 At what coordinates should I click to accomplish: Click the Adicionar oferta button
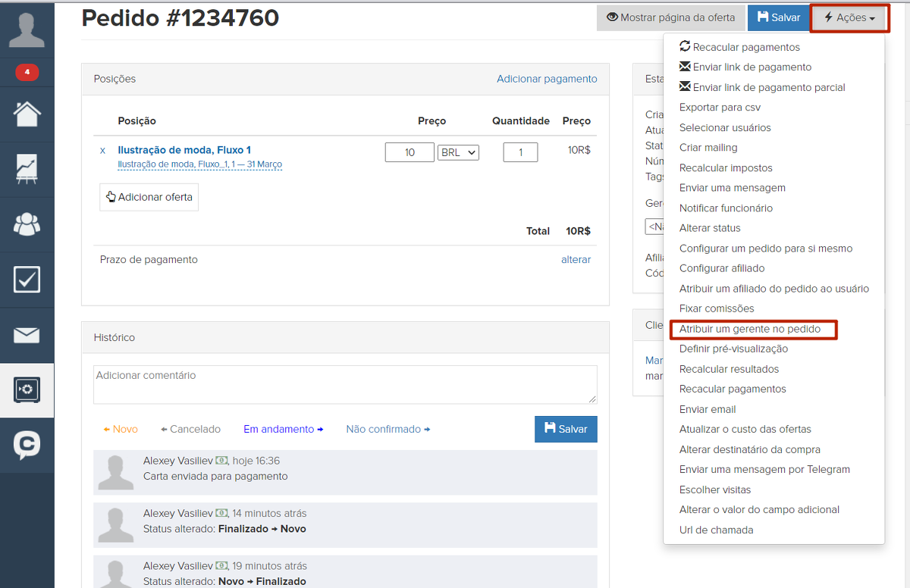tap(149, 197)
